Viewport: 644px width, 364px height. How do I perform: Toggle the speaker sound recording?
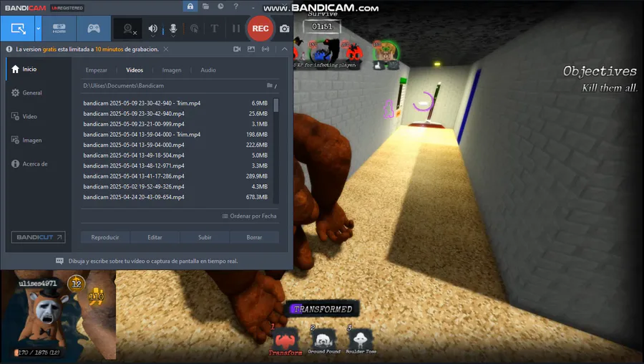(x=153, y=29)
